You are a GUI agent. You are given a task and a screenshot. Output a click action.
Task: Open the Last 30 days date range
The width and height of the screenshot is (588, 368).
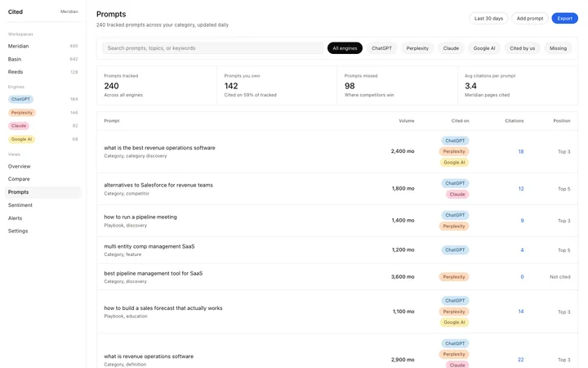pos(488,18)
